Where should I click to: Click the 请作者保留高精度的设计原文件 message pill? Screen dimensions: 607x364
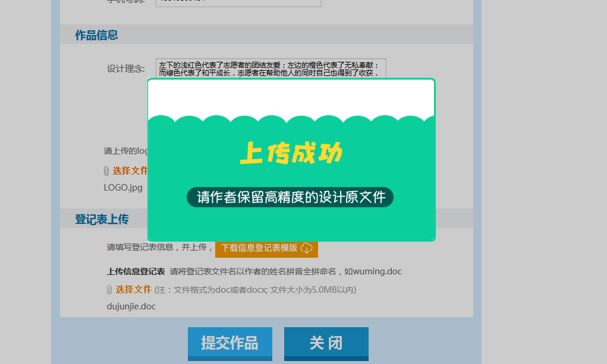[x=290, y=197]
